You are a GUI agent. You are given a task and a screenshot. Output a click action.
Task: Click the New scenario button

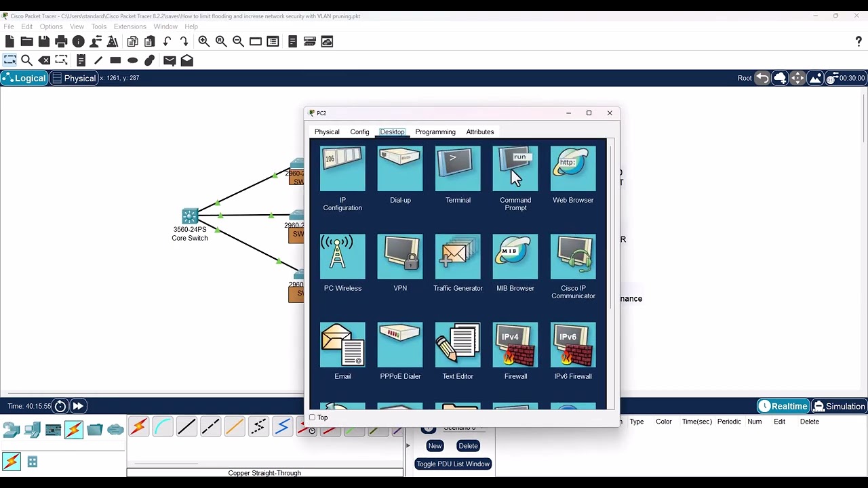pos(435,446)
